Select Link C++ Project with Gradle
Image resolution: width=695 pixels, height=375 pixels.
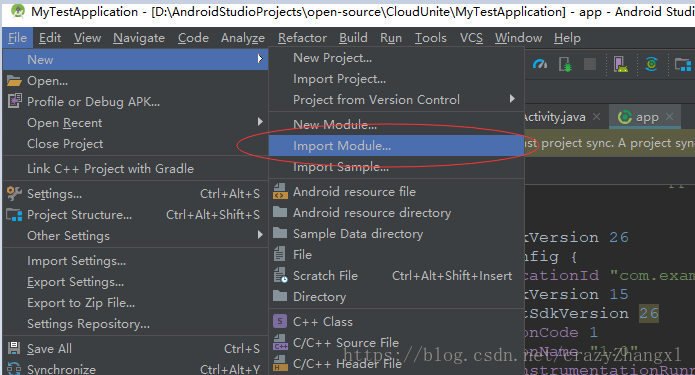pos(110,168)
